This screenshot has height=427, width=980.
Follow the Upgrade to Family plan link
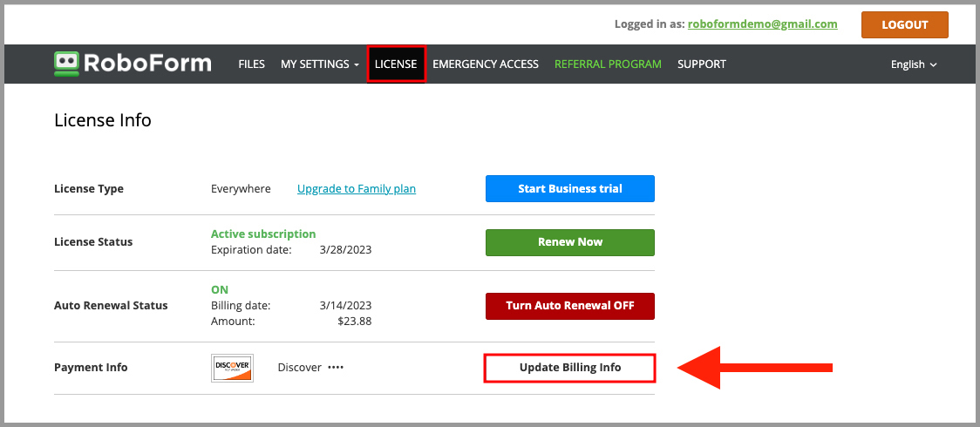click(x=357, y=188)
